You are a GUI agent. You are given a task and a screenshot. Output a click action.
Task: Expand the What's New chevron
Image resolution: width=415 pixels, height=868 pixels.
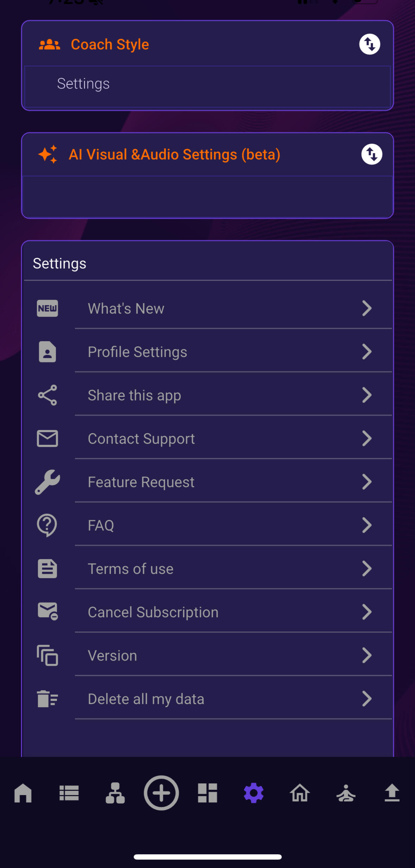tap(367, 308)
